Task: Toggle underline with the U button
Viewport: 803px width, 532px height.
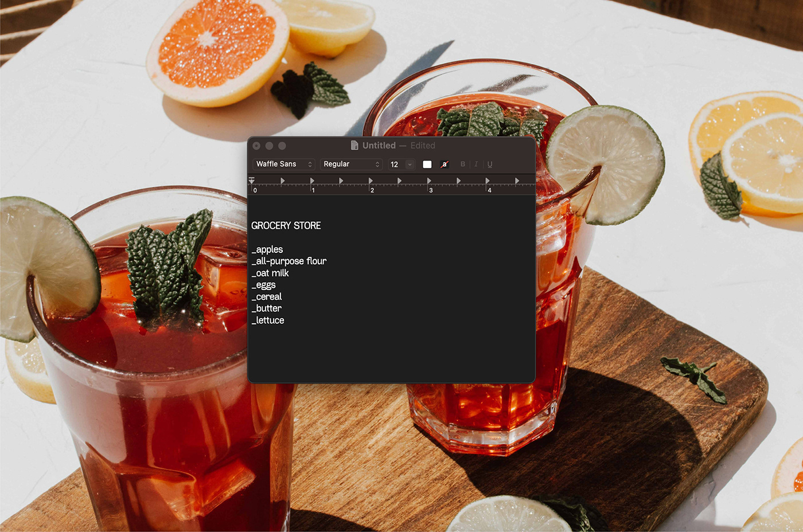Action: (490, 165)
